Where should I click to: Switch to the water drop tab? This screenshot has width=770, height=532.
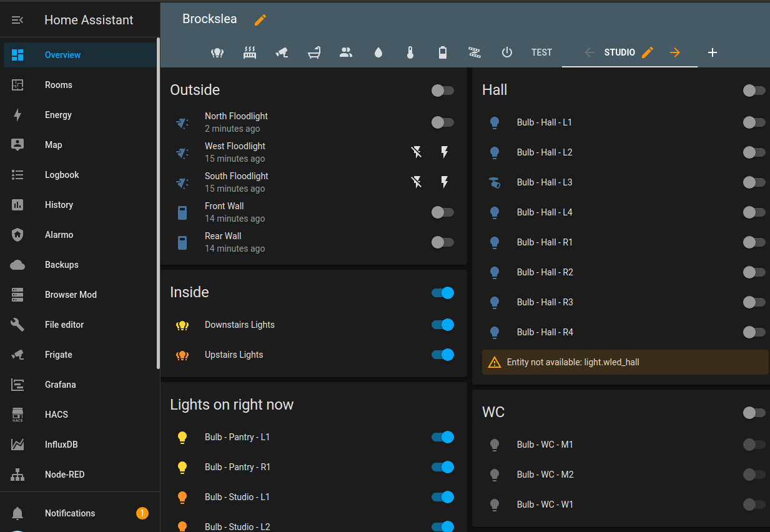378,52
